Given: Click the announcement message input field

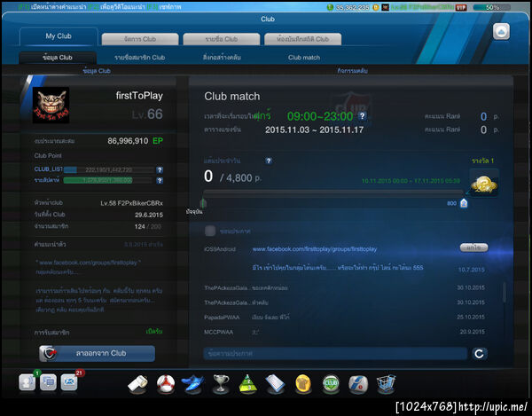Looking at the screenshot, I should click(335, 354).
